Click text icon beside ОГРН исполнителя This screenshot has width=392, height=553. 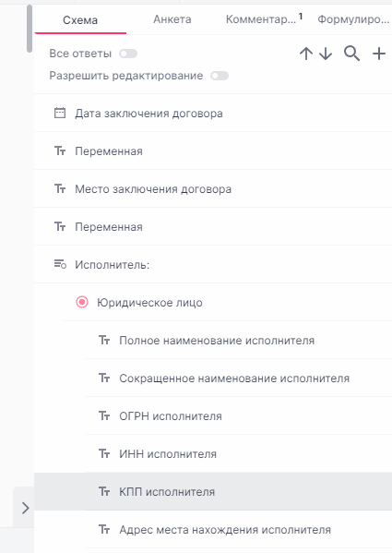[104, 415]
